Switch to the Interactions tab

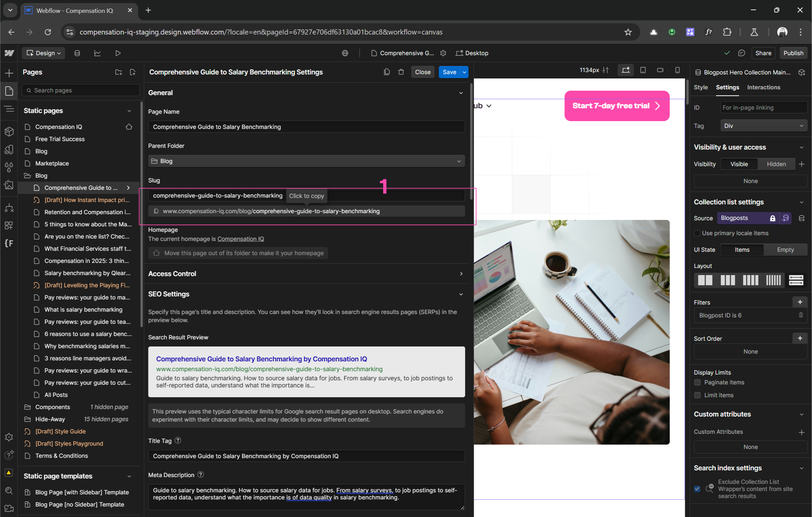pos(764,87)
